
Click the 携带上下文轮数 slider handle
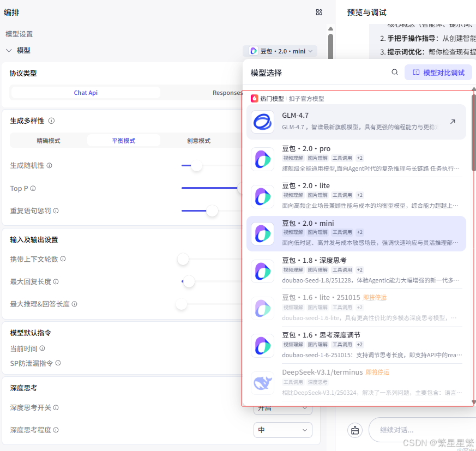click(183, 259)
